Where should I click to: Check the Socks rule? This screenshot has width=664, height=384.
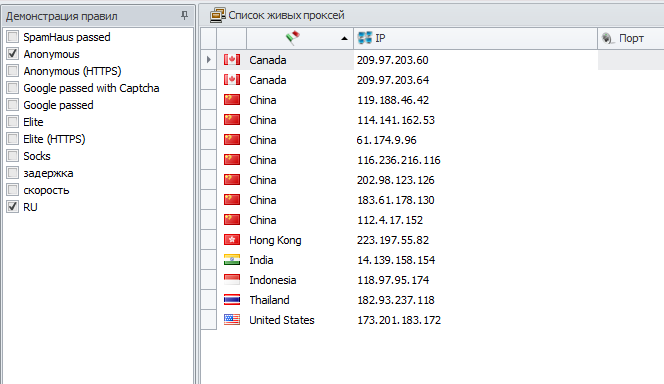point(13,156)
